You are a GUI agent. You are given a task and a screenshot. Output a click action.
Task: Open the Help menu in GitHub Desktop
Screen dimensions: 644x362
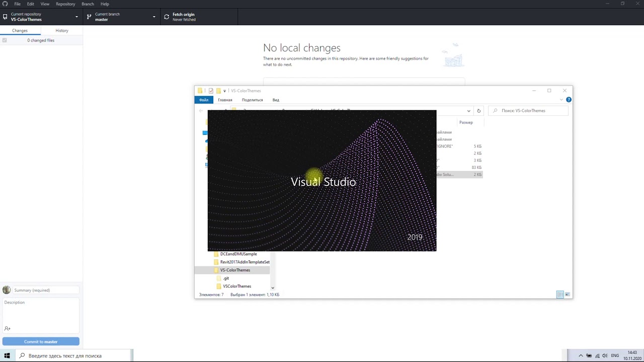pos(105,4)
